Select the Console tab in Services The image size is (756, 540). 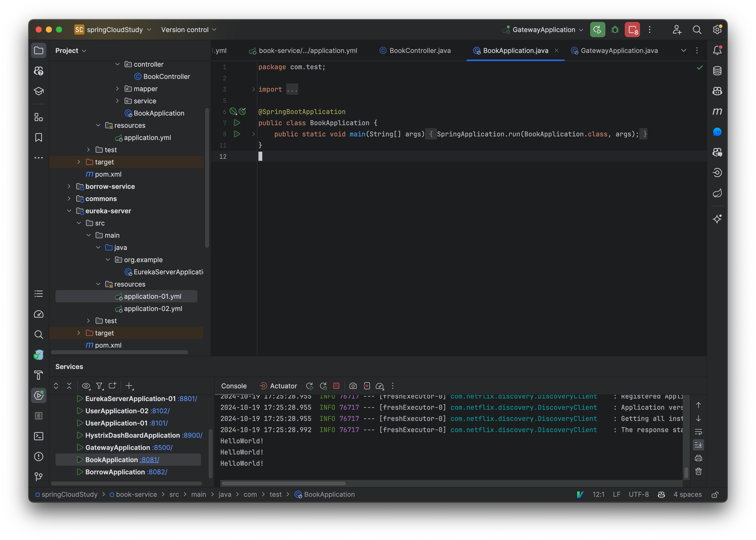coord(234,386)
